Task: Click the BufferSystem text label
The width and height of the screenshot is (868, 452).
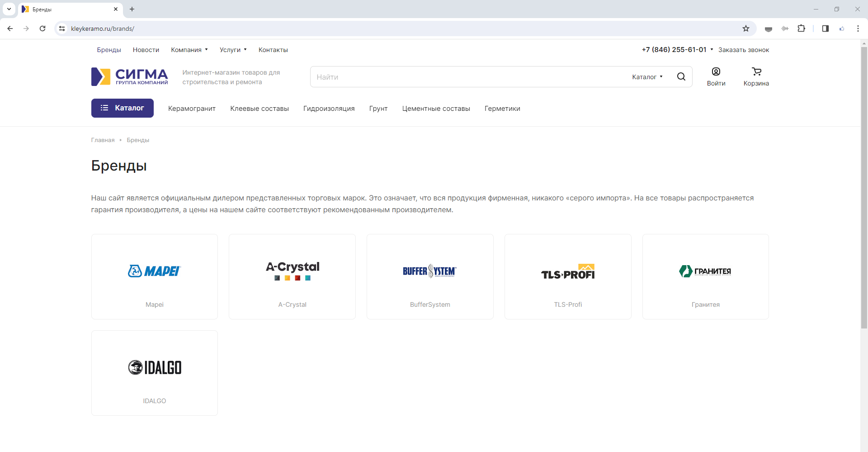Action: point(430,305)
